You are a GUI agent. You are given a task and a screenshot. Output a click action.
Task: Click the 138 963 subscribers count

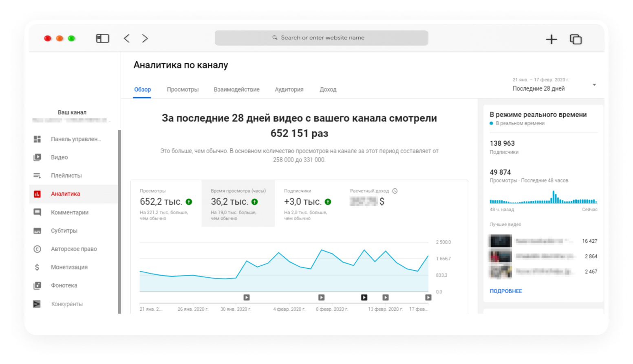[502, 143]
